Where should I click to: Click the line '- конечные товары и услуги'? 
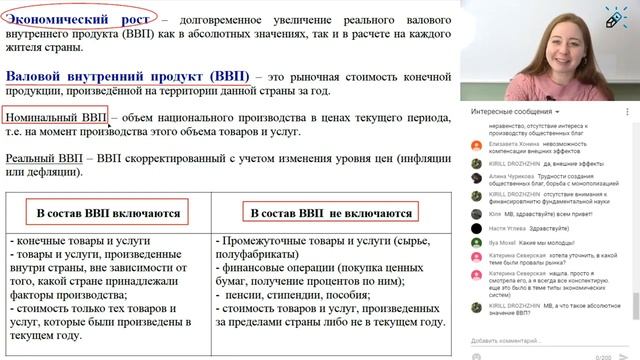80,240
